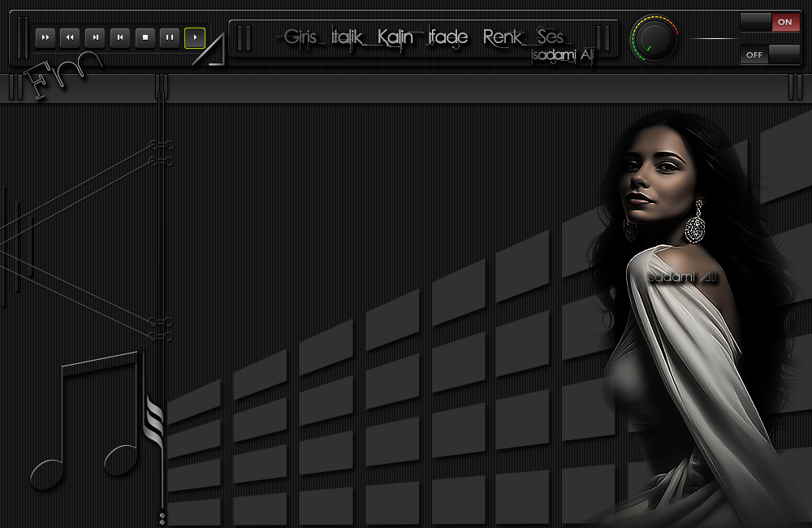Viewport: 812px width, 528px height.
Task: Flip the OFF toggle switch
Action: [x=770, y=54]
